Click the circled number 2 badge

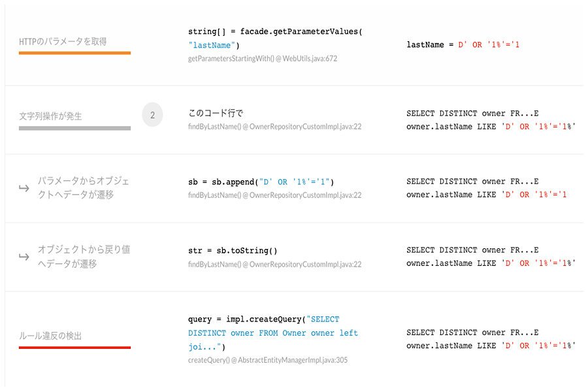pos(152,115)
